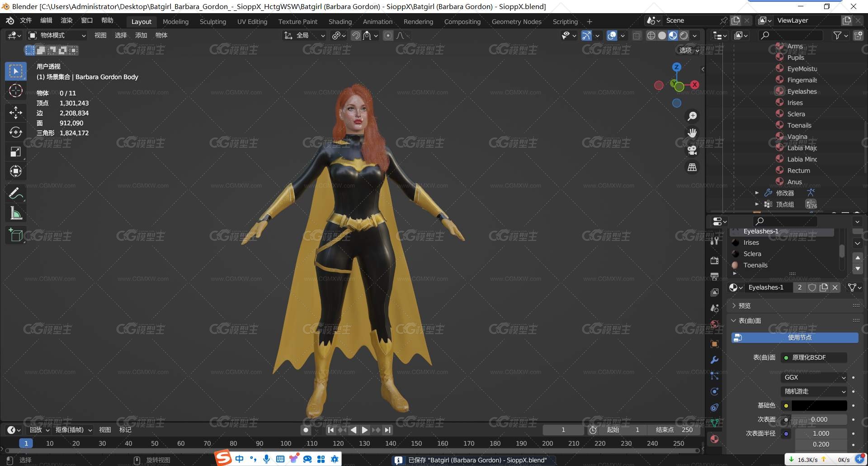Open the File menu
Image resolution: width=868 pixels, height=466 pixels.
tap(26, 20)
